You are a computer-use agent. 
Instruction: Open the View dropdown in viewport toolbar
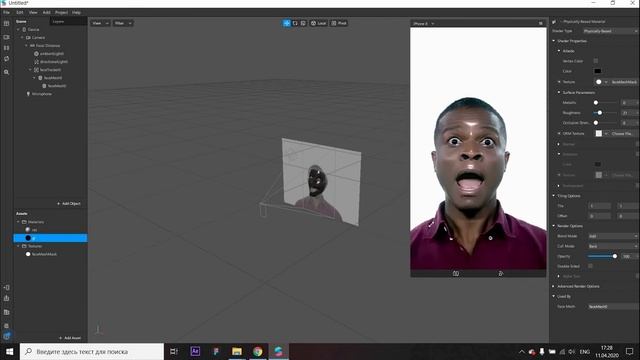click(x=100, y=23)
